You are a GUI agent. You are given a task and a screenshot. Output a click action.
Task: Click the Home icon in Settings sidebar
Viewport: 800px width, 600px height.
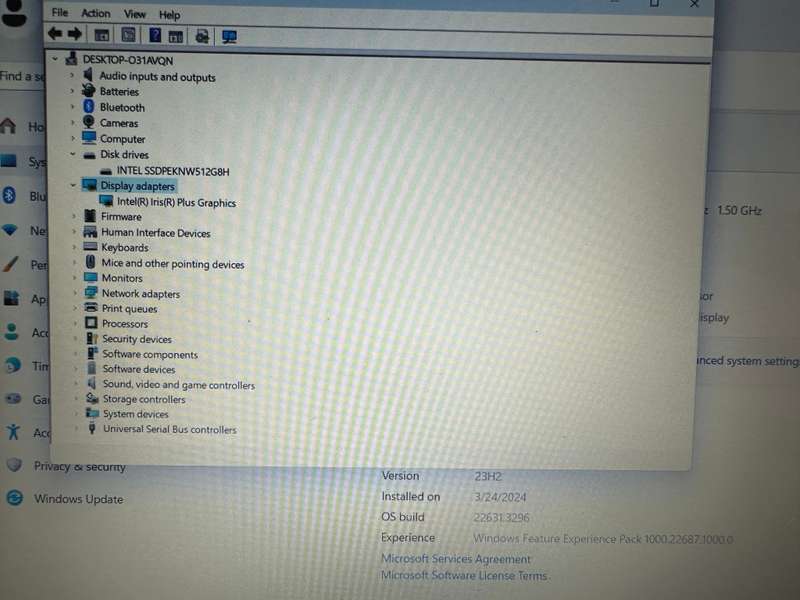pos(8,126)
